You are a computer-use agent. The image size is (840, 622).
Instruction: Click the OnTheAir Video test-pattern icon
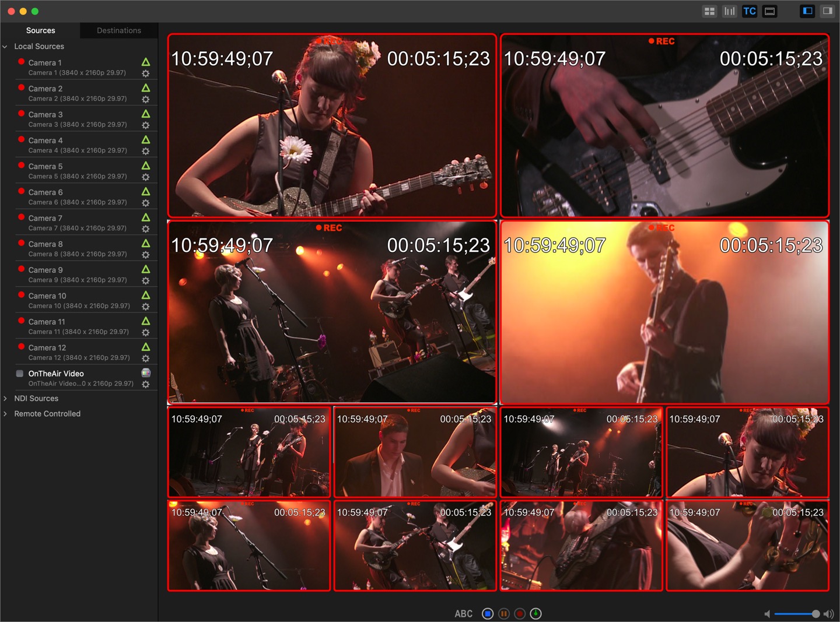tap(146, 373)
